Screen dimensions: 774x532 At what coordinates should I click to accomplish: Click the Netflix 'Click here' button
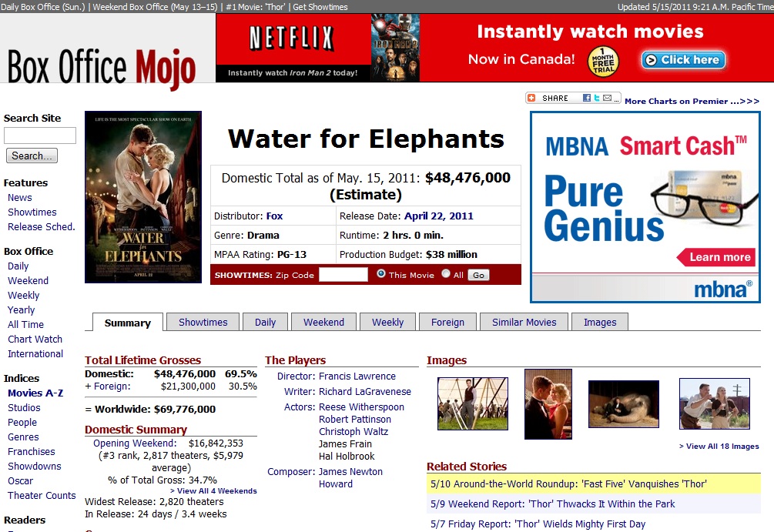point(682,60)
